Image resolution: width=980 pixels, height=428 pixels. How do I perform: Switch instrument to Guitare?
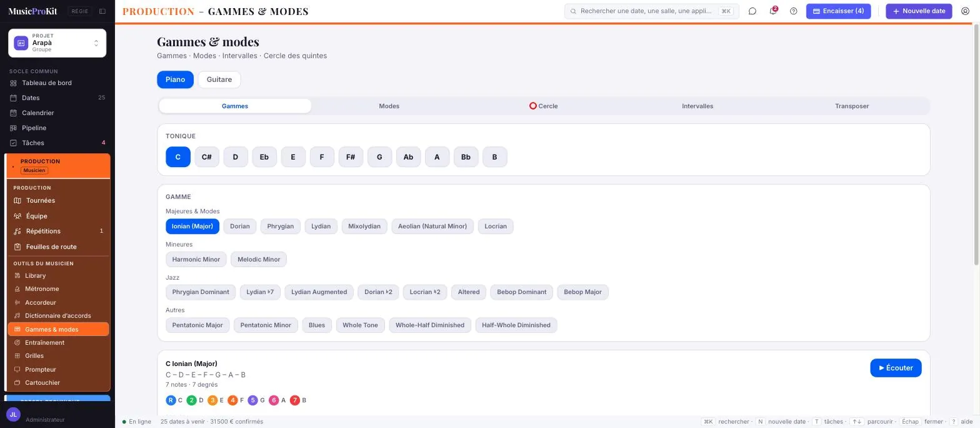[219, 79]
